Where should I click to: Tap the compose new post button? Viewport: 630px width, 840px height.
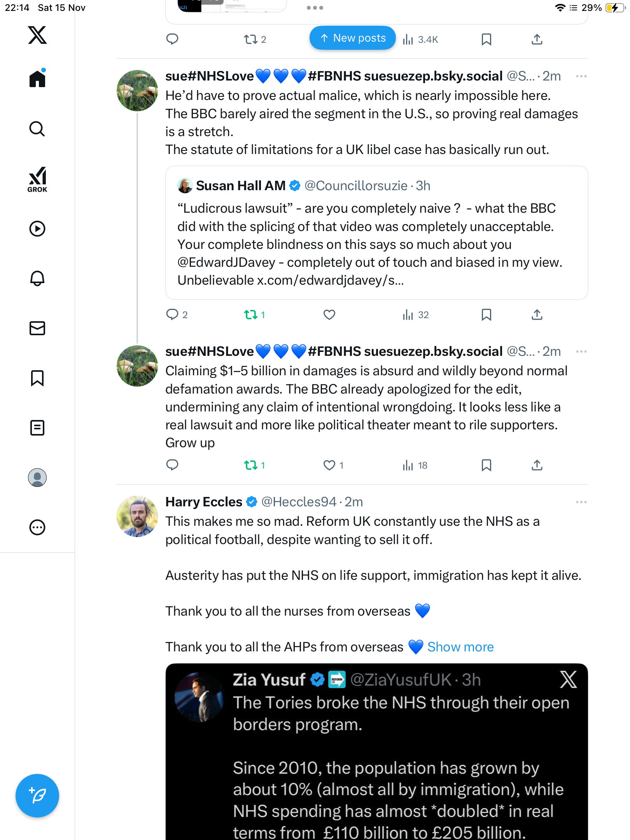[x=37, y=795]
